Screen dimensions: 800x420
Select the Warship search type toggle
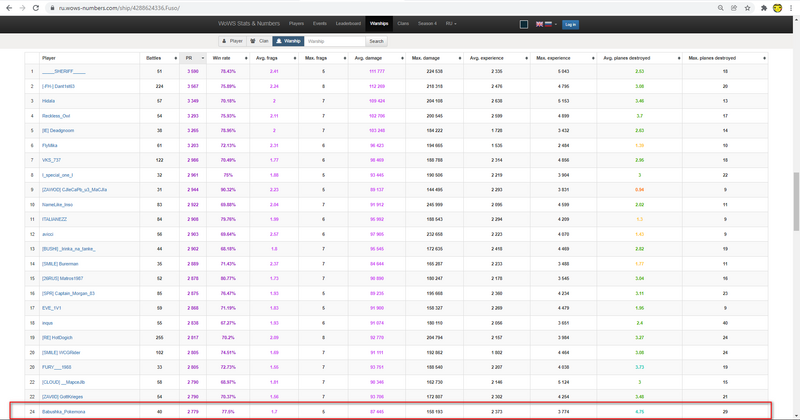coord(289,41)
